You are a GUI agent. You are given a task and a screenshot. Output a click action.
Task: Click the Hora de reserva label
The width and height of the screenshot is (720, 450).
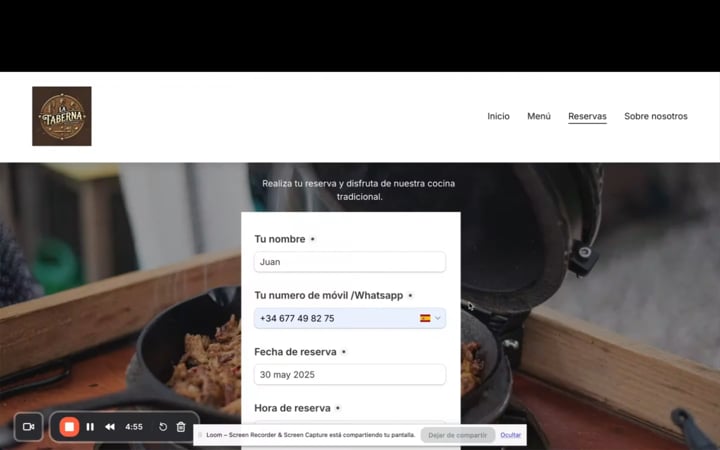click(292, 408)
